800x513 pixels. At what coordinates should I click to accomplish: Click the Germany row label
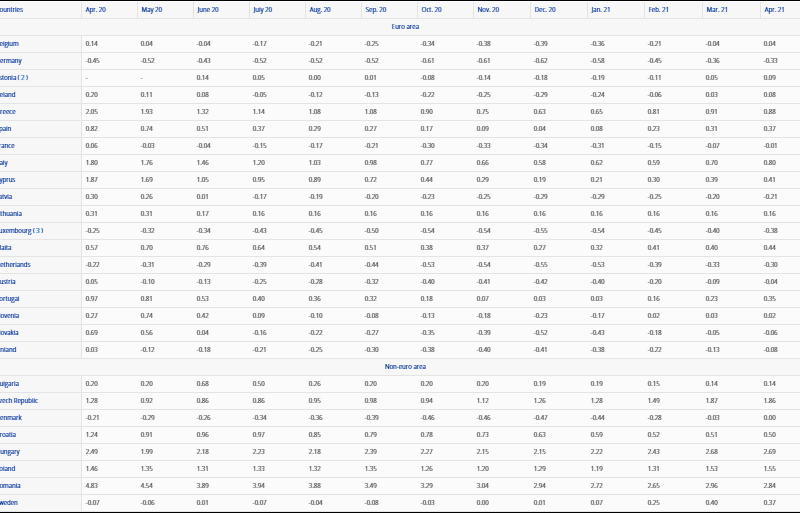coord(11,61)
